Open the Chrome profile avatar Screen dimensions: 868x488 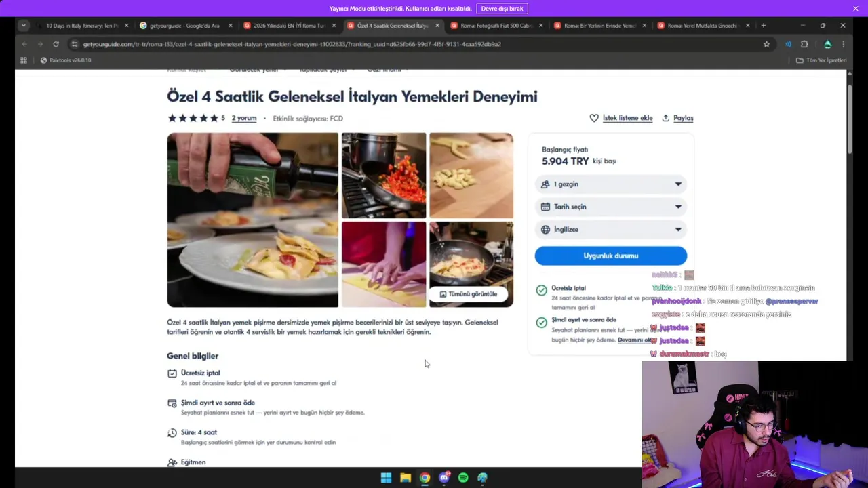click(x=828, y=44)
